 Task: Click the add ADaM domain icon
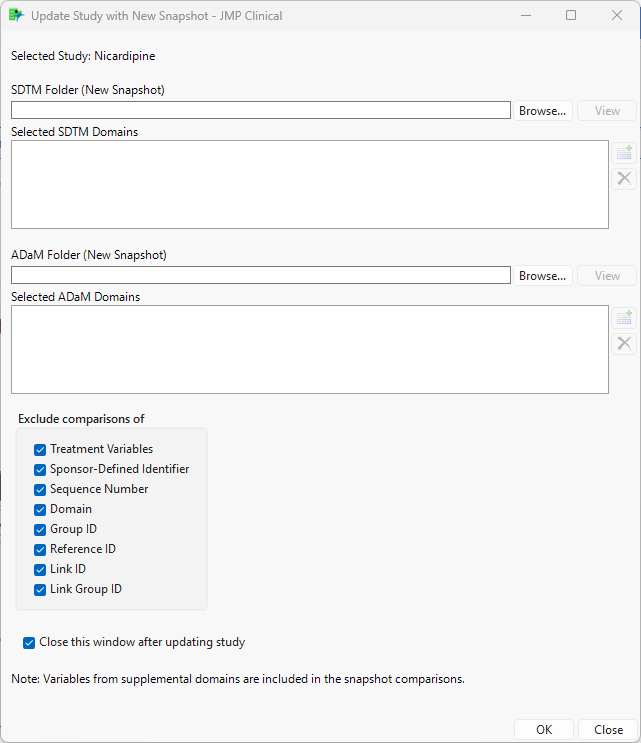[x=624, y=318]
